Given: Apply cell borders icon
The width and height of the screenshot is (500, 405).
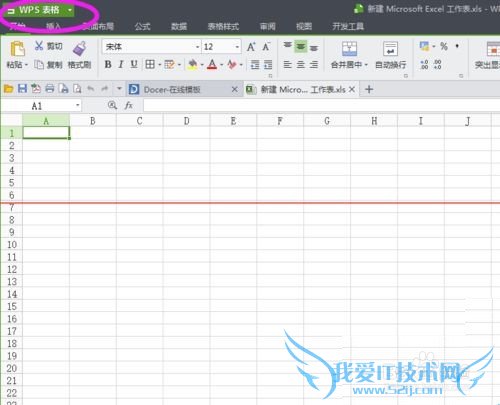Looking at the screenshot, I should [x=150, y=64].
